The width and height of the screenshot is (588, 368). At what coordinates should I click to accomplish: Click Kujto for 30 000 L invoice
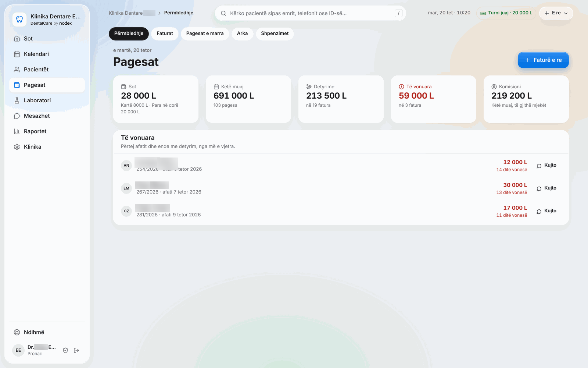(x=546, y=188)
